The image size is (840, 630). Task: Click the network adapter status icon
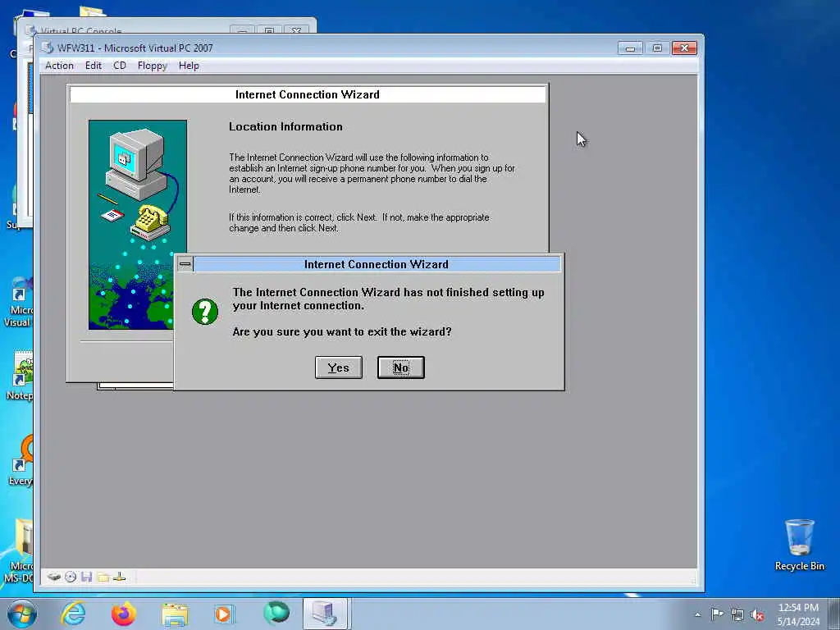(x=120, y=577)
